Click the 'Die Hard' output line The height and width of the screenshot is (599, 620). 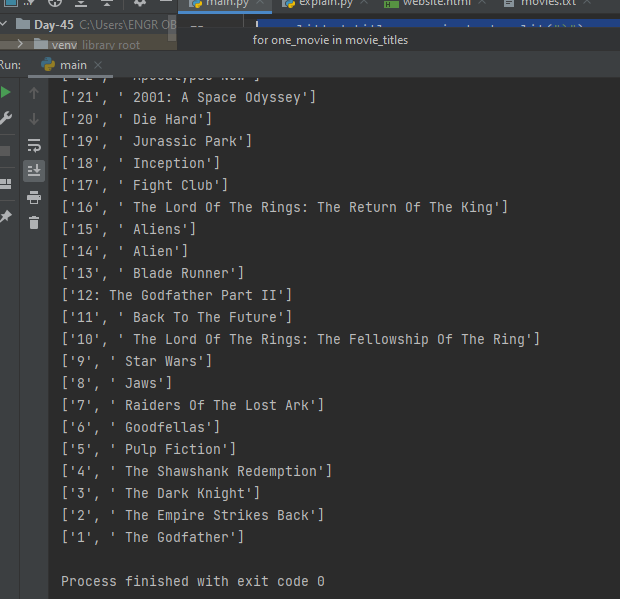click(136, 119)
